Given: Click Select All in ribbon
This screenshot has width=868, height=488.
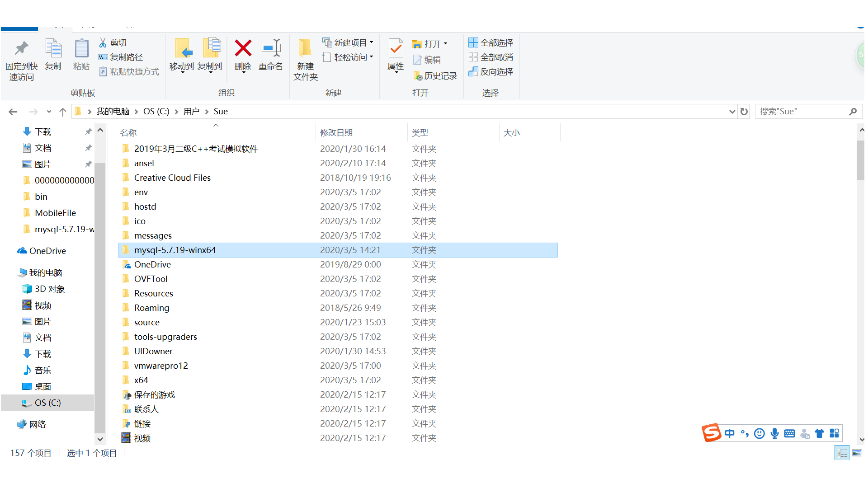Looking at the screenshot, I should (x=491, y=42).
